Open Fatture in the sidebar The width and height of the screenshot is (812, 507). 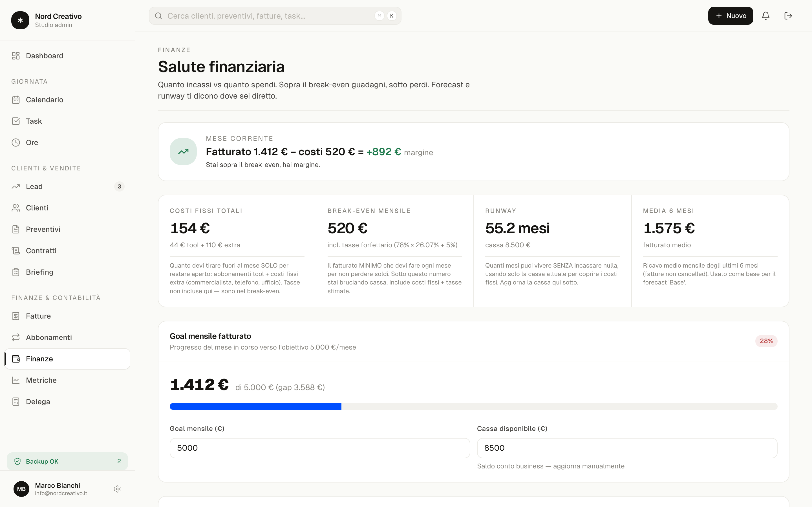click(67, 316)
